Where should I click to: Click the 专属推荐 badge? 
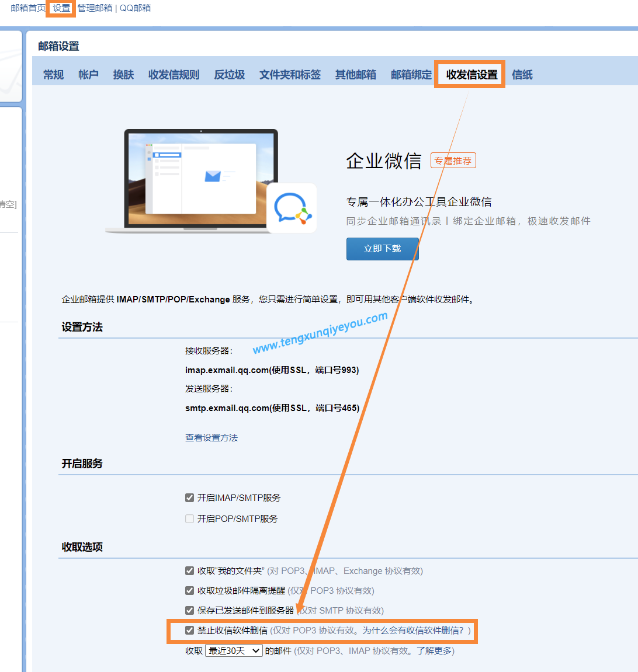coord(453,161)
